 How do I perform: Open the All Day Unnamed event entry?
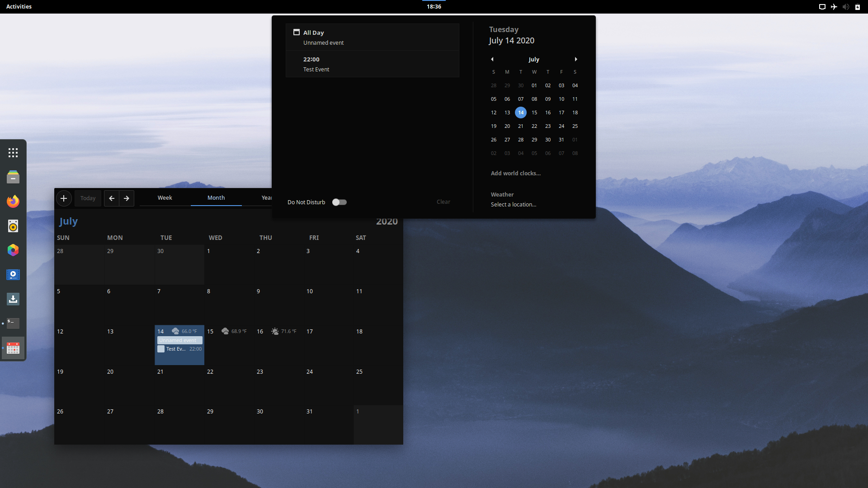click(x=373, y=37)
